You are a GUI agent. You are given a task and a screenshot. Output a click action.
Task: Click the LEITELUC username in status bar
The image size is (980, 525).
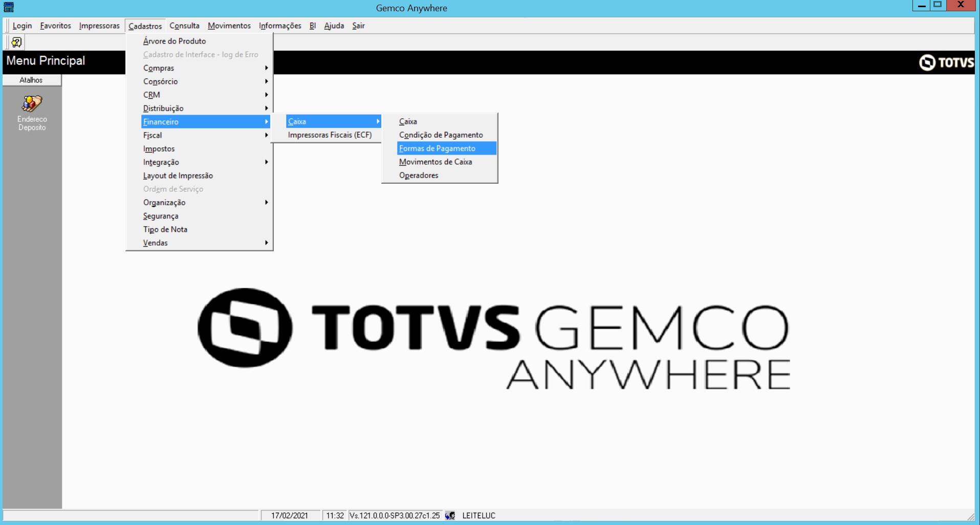coord(479,515)
